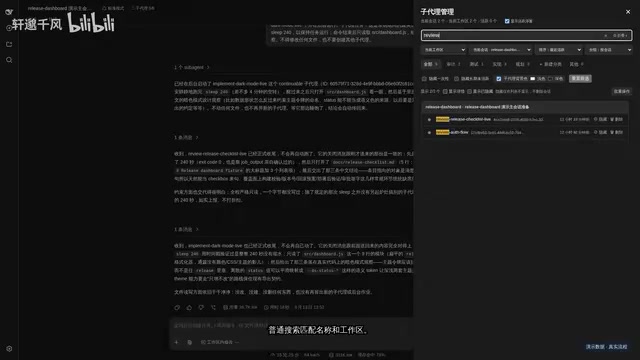The image size is (640, 360).
Task: Open settings gear in the left sidebar
Action: pyautogui.click(x=9, y=349)
